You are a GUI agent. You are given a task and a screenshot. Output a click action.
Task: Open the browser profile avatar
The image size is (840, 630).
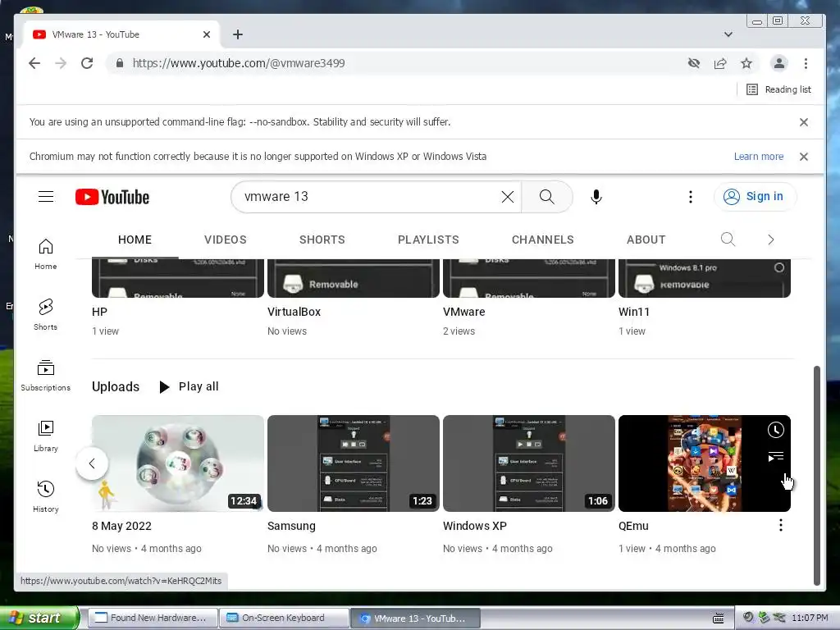pos(779,63)
